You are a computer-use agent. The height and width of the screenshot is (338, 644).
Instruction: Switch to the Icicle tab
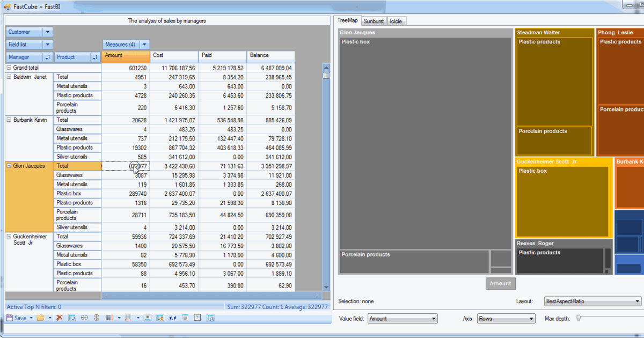pos(396,21)
